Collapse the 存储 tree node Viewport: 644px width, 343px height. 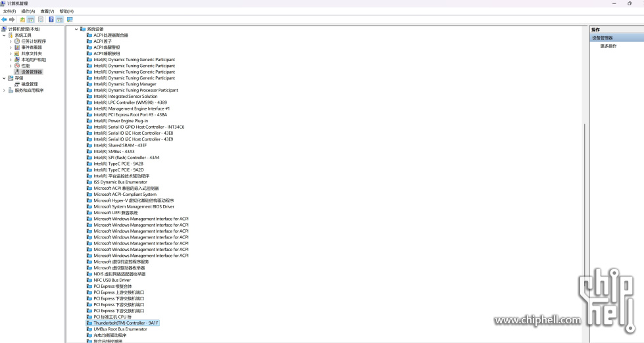(x=5, y=78)
